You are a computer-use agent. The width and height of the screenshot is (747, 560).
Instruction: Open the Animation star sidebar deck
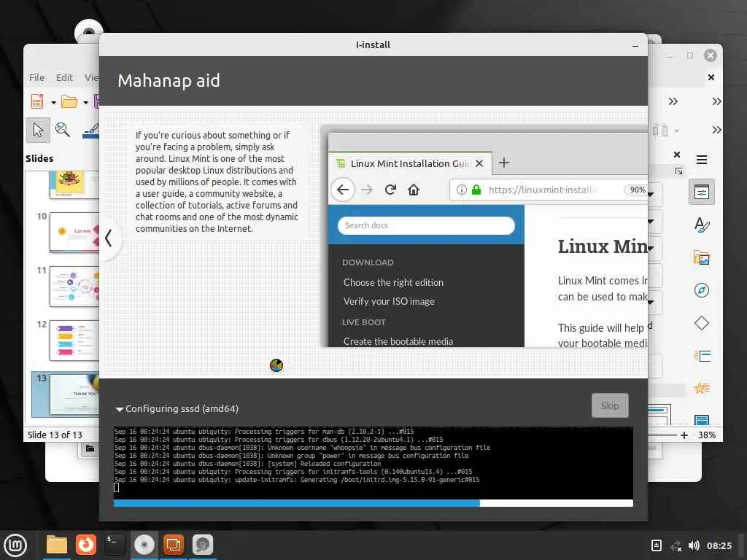[702, 388]
